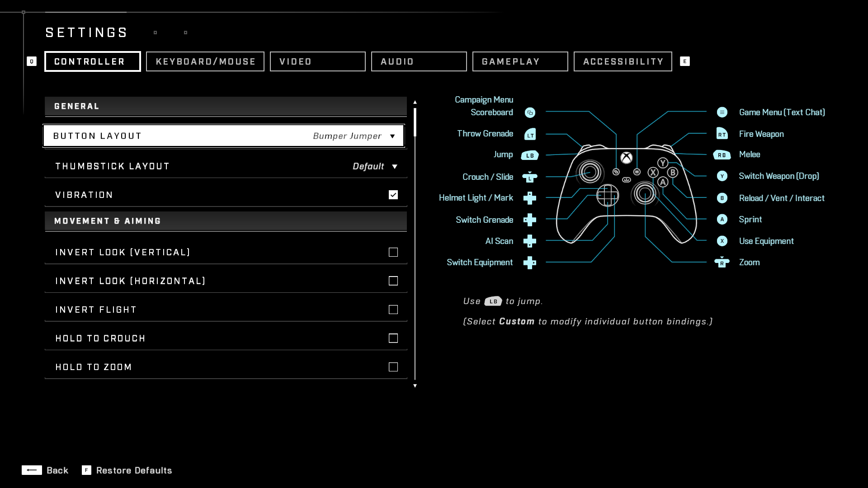Click the LB Jump button icon
Viewport: 868px width, 488px height.
click(530, 155)
